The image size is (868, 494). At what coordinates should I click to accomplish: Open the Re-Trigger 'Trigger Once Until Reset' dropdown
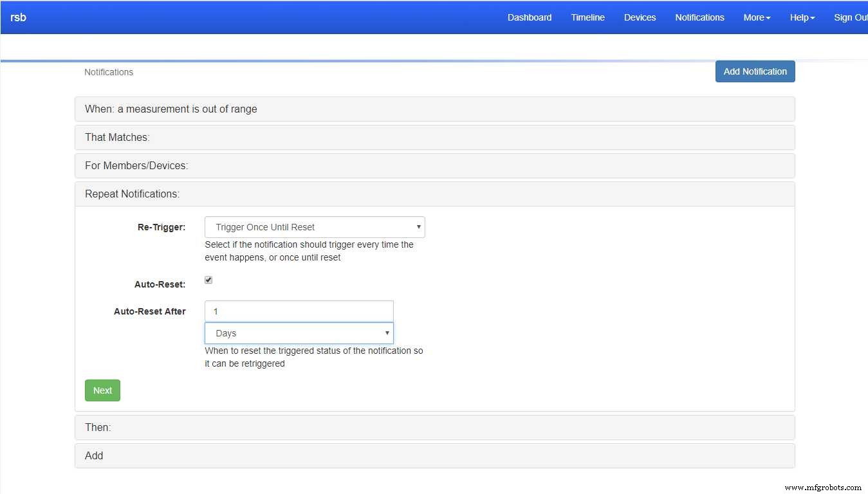point(315,227)
